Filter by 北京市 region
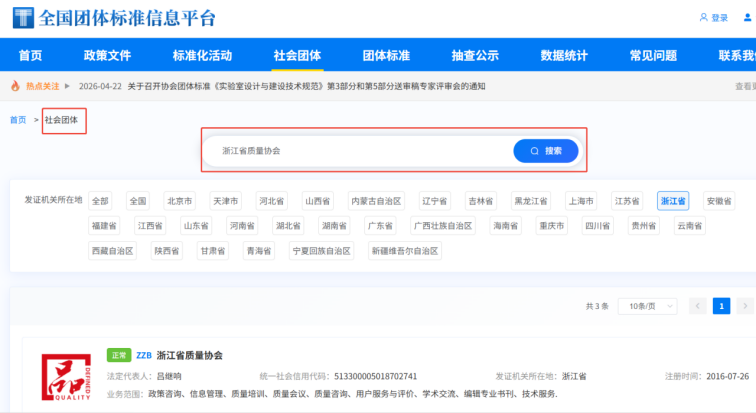 (179, 201)
